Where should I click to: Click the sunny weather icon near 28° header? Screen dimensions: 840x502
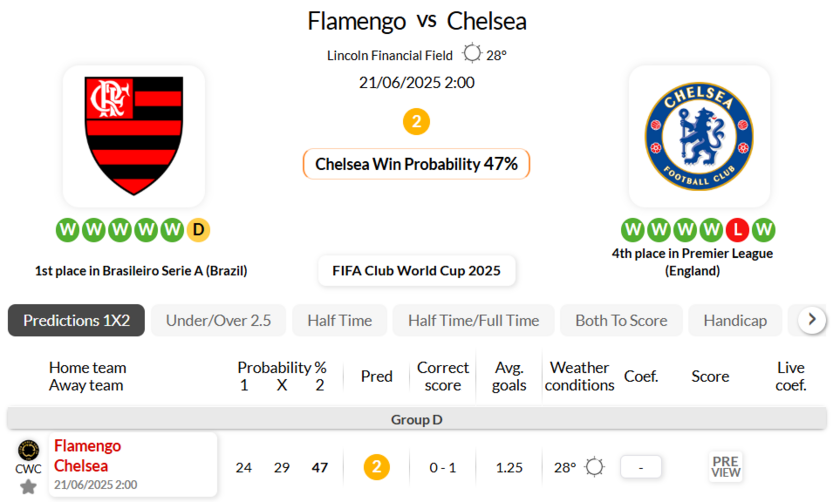pyautogui.click(x=472, y=54)
